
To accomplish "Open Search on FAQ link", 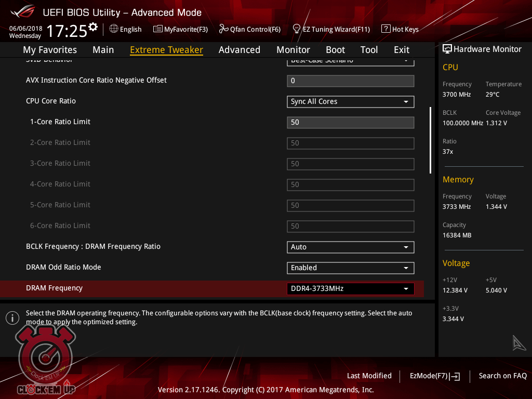I will 502,376.
